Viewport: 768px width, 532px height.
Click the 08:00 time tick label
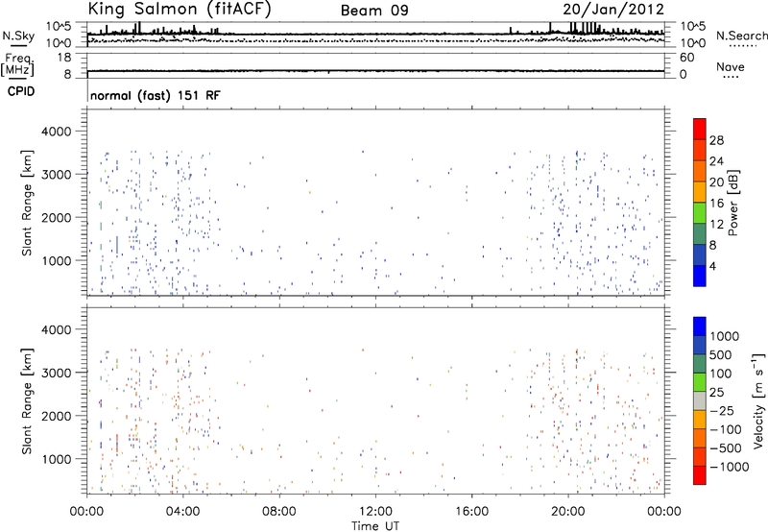coord(278,512)
